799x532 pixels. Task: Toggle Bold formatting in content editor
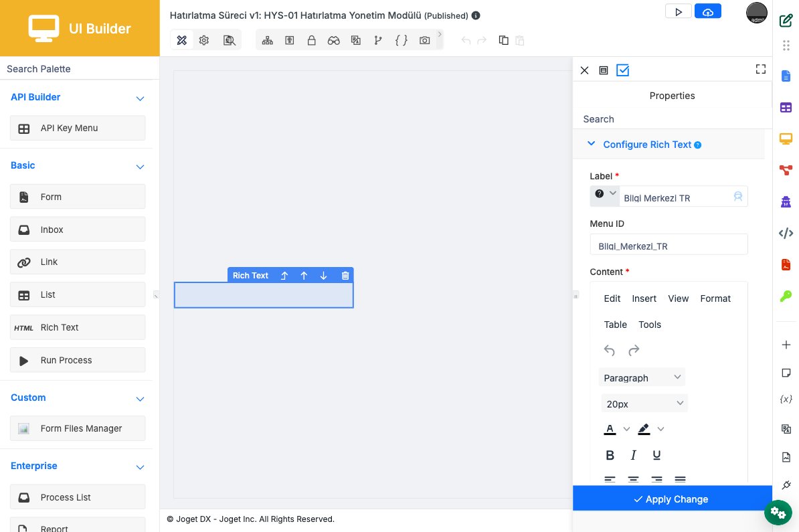[x=610, y=455]
